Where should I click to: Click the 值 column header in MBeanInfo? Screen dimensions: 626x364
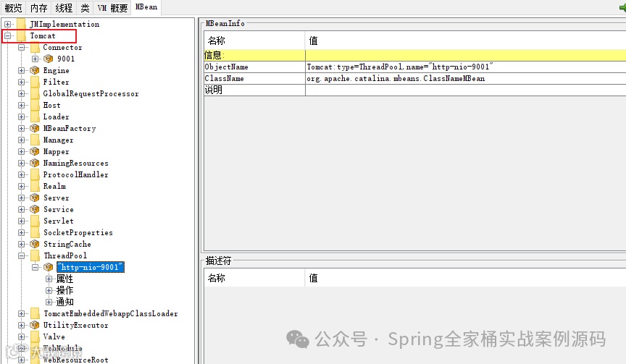click(465, 41)
